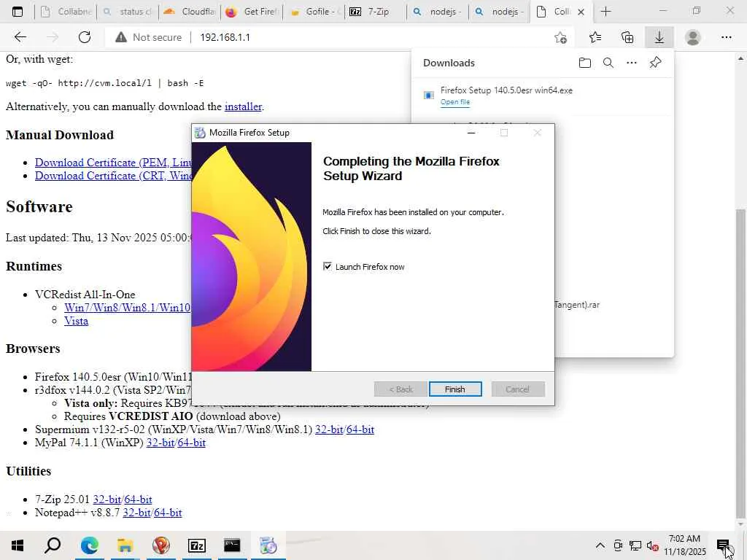Add this page to favorites star icon

pos(561,37)
